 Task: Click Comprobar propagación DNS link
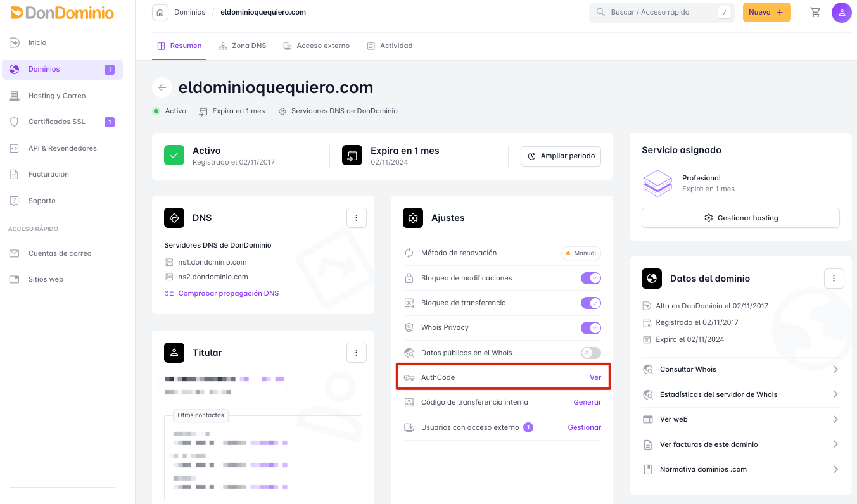coord(222,293)
